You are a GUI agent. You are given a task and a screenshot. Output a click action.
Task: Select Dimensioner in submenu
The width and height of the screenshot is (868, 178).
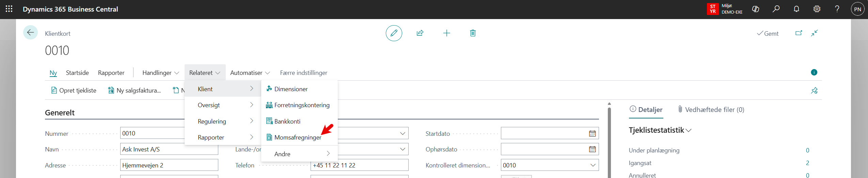[x=299, y=89]
